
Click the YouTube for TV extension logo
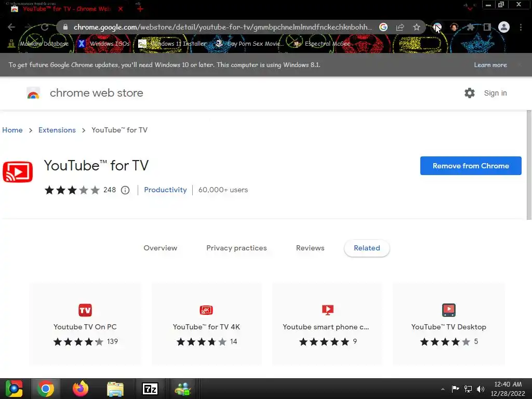tap(18, 171)
